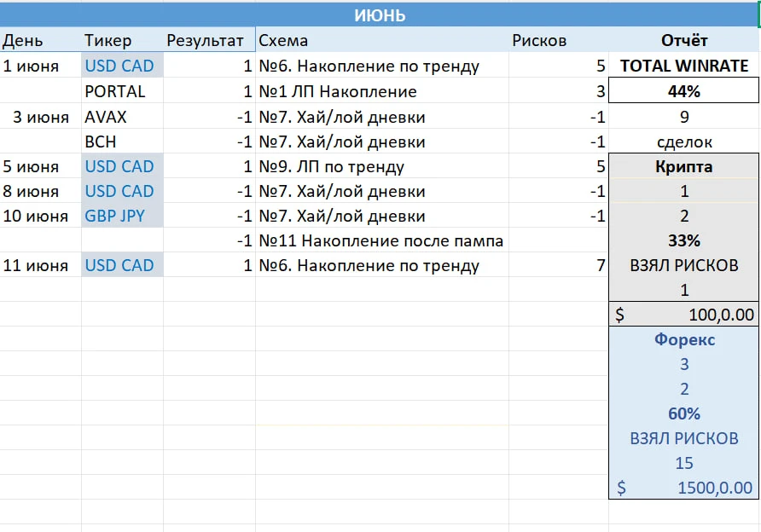Select ВЗЯЛ РИСКОВ label under Крипта

[684, 265]
